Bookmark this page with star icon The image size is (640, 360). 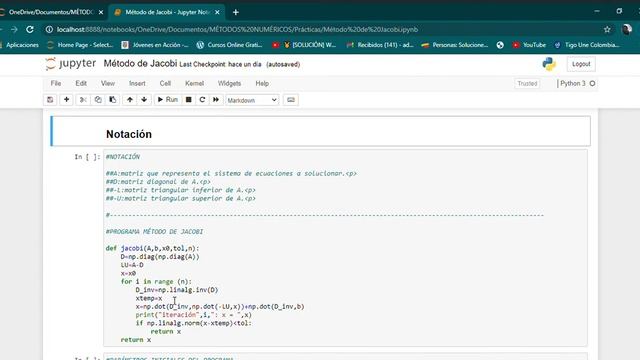[x=607, y=29]
